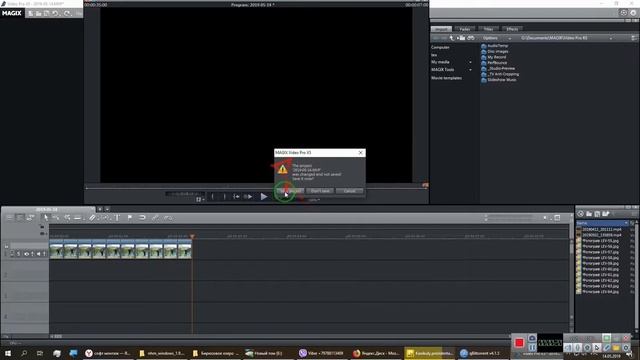640x360 pixels.
Task: Set the range out-point marker
Action: click(224, 197)
